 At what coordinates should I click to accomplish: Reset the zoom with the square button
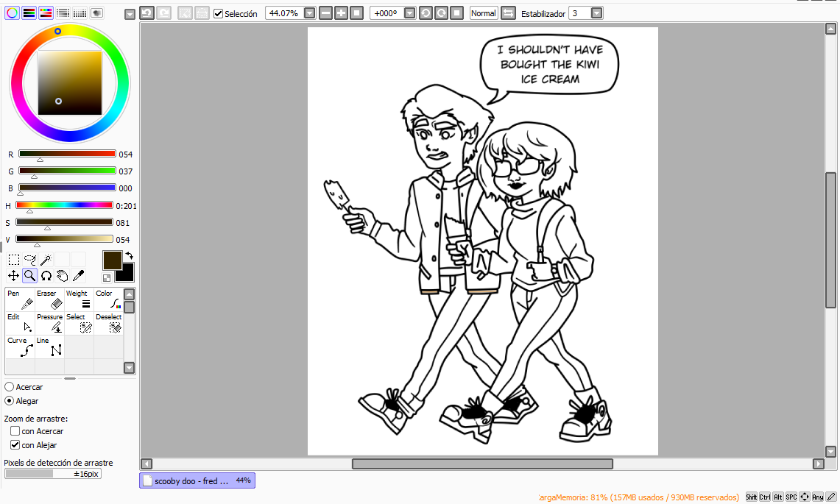click(356, 13)
